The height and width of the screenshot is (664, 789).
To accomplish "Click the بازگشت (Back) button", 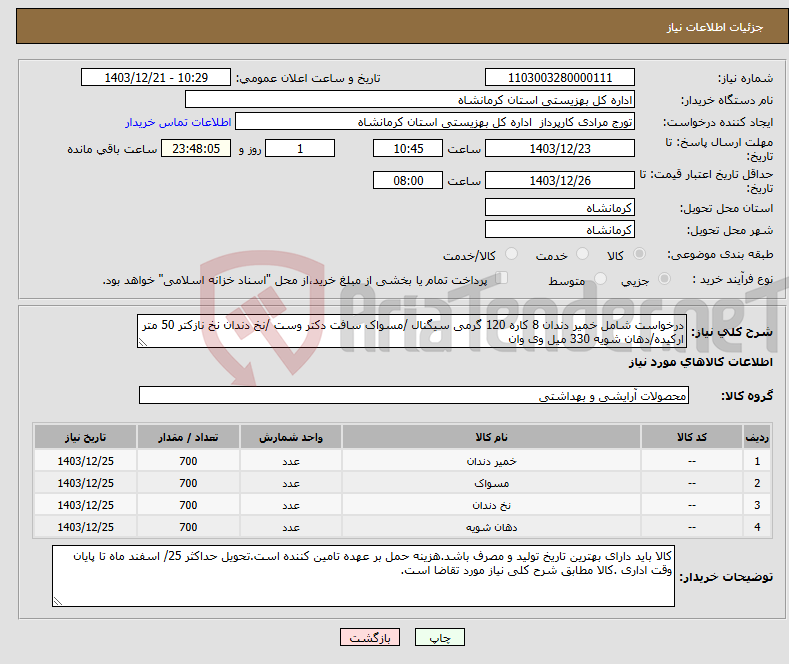I will tap(369, 637).
